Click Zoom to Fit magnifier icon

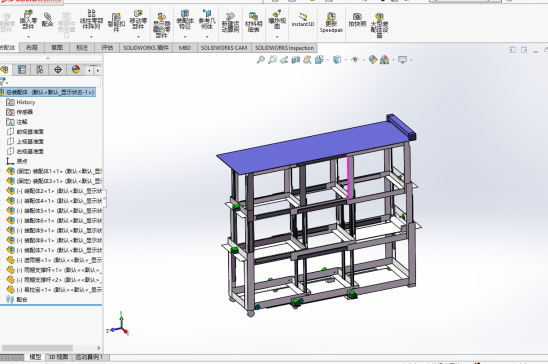[260, 60]
